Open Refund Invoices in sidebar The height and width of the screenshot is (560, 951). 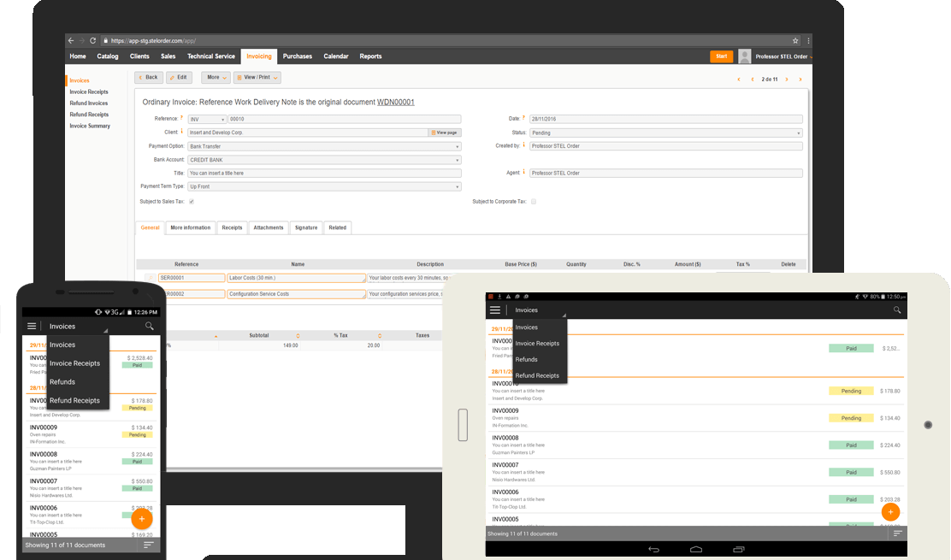coord(89,103)
